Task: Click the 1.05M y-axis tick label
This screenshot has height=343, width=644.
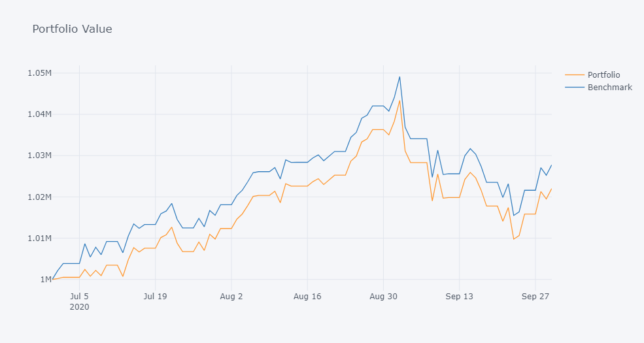Action: click(x=41, y=73)
